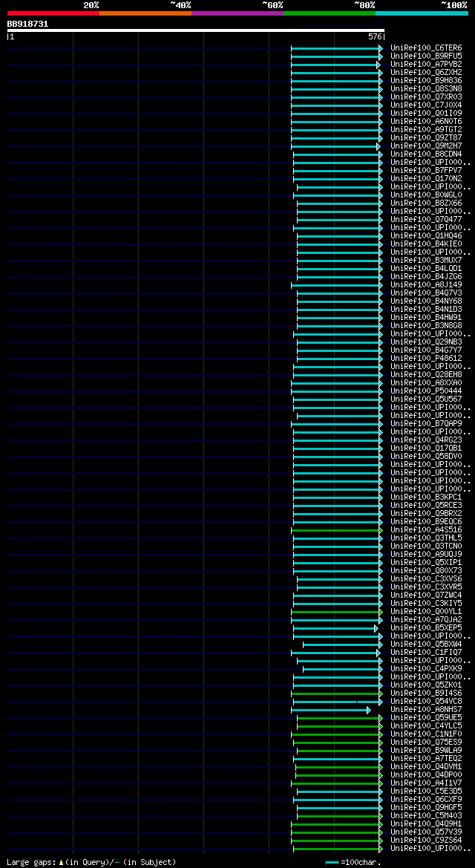Click hit name UniRef100_Q75ES9
The height and width of the screenshot is (868, 475).
pos(426,743)
